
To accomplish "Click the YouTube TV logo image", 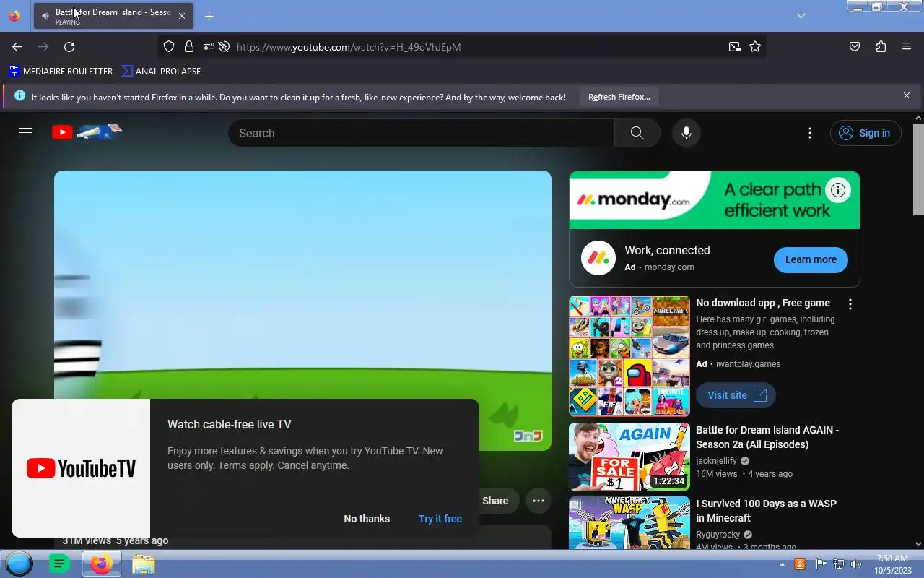I will [x=81, y=468].
